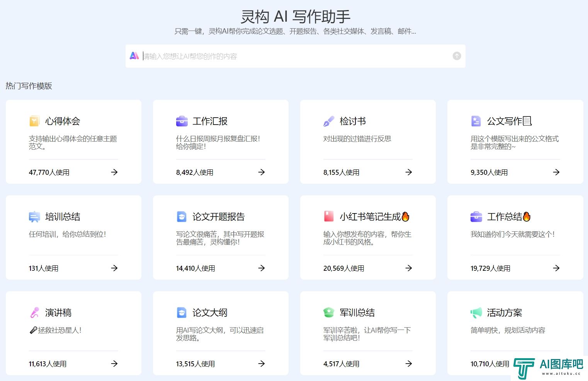Click the 小红书笔记生成 red book icon

329,216
